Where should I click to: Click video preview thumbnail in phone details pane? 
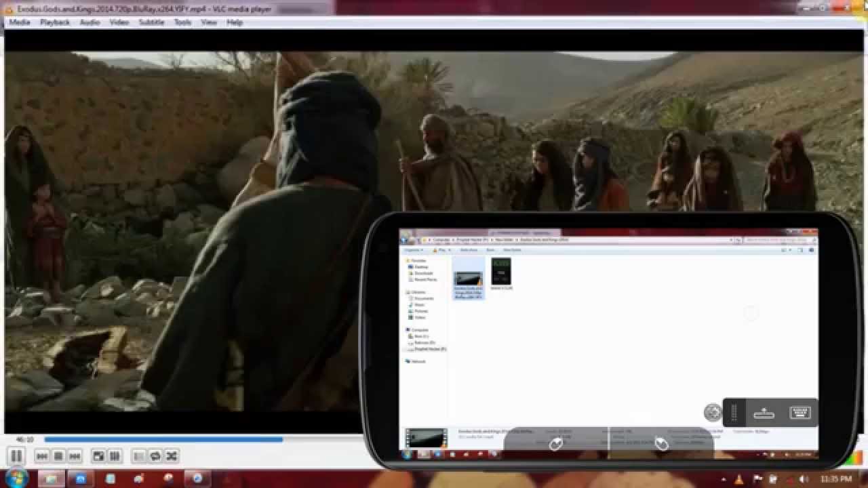tap(426, 438)
